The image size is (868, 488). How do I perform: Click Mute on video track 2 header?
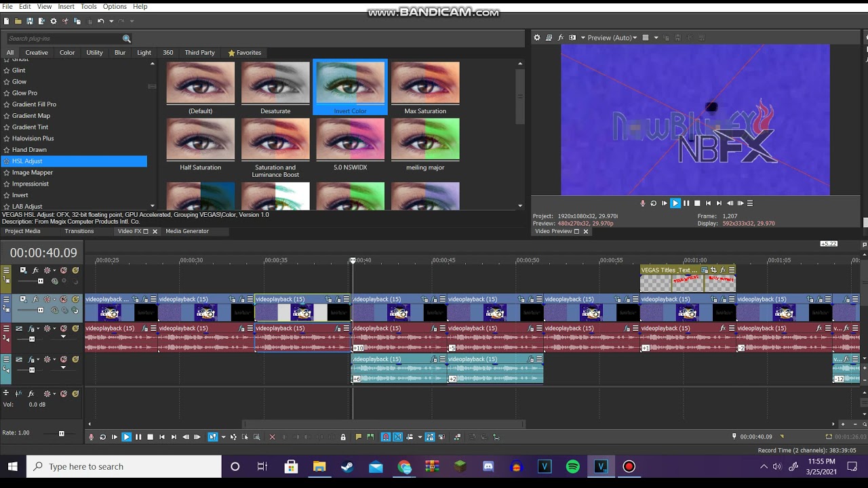[64, 299]
